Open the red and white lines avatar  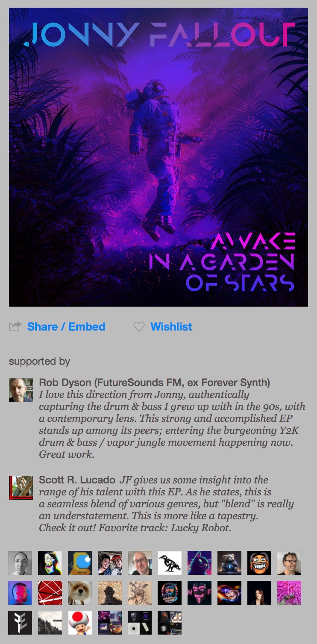pos(50,593)
